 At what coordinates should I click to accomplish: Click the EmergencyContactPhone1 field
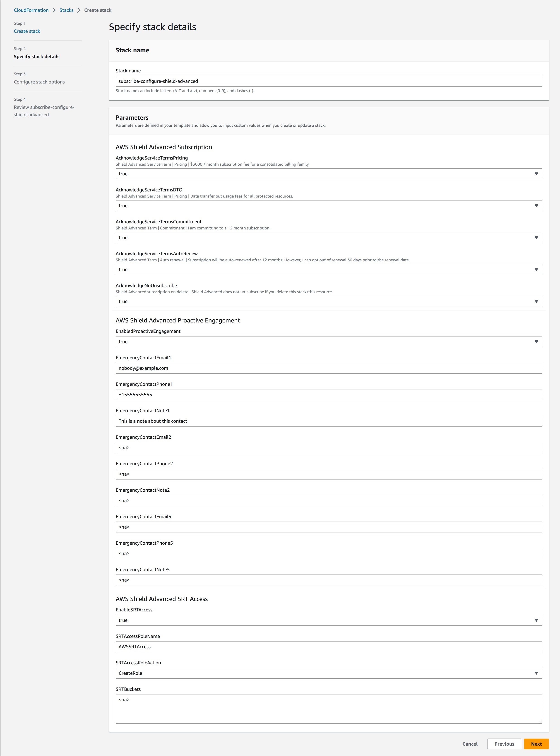[329, 395]
